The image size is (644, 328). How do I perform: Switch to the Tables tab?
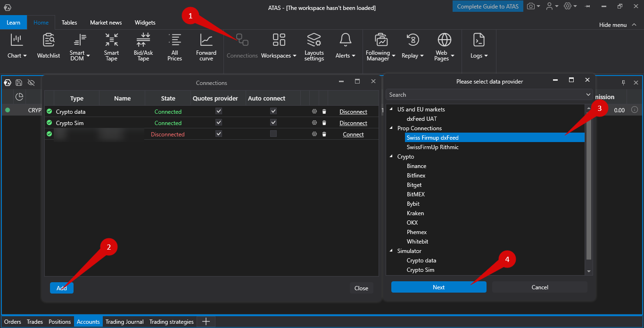pyautogui.click(x=69, y=23)
